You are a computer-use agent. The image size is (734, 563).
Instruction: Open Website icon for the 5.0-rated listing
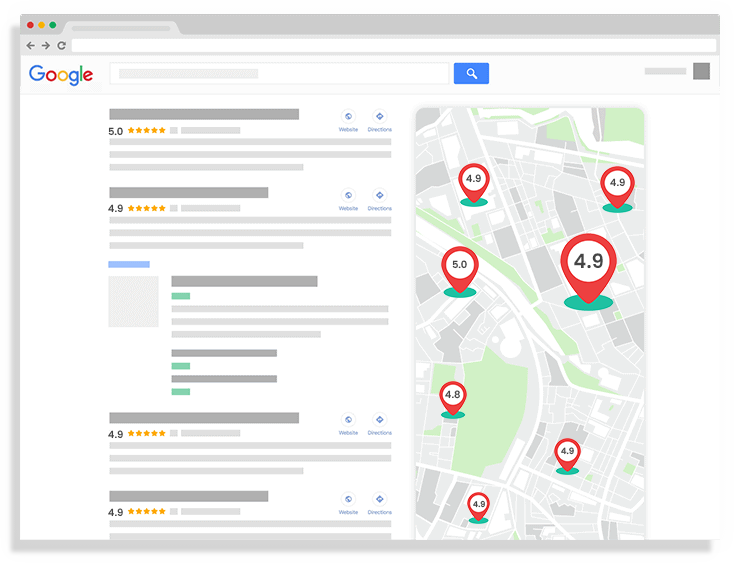pos(348,117)
